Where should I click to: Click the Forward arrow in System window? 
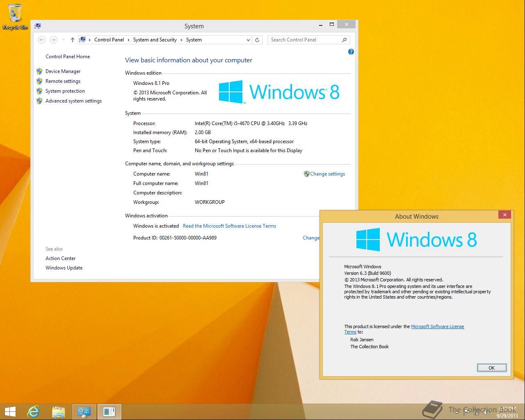(53, 40)
